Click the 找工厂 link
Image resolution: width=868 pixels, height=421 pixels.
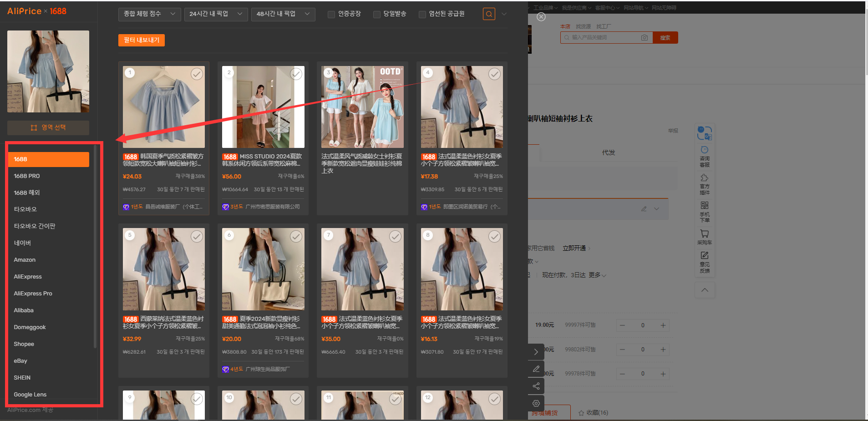(604, 26)
